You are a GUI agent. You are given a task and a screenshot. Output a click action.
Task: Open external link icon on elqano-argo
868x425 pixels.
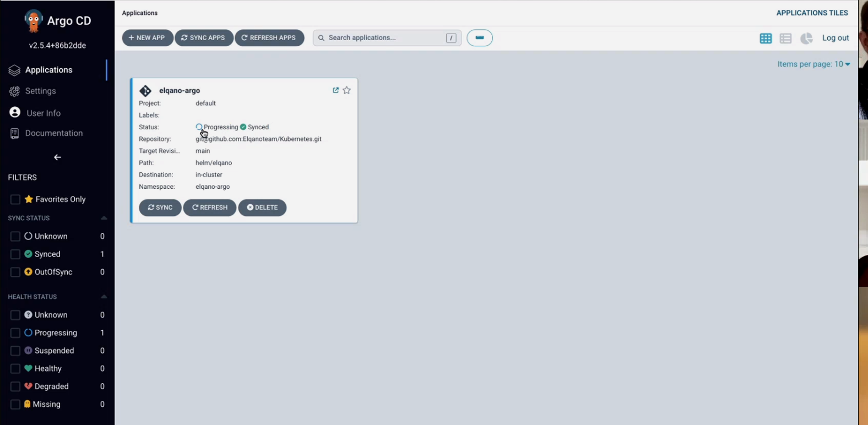[x=335, y=90]
